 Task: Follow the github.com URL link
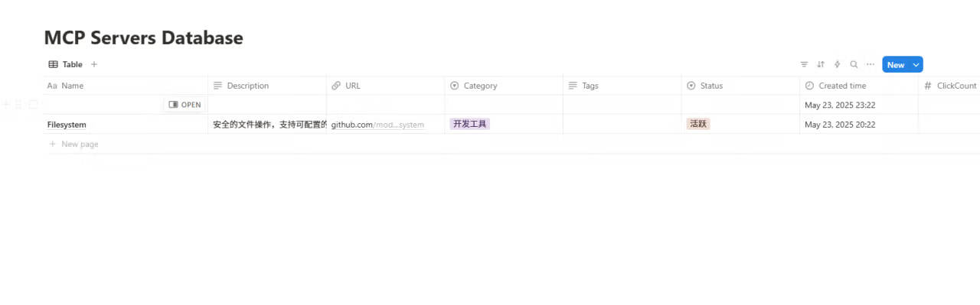coord(377,125)
